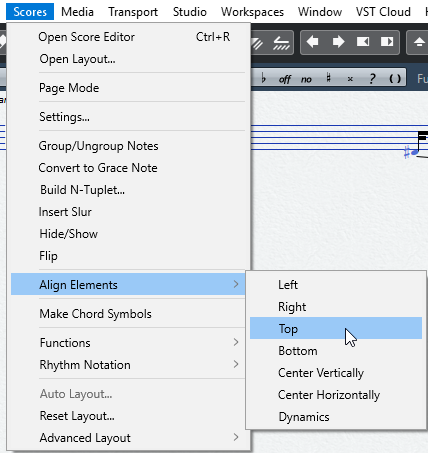Choose Open Score Editor
The height and width of the screenshot is (453, 428).
pyautogui.click(x=128, y=37)
